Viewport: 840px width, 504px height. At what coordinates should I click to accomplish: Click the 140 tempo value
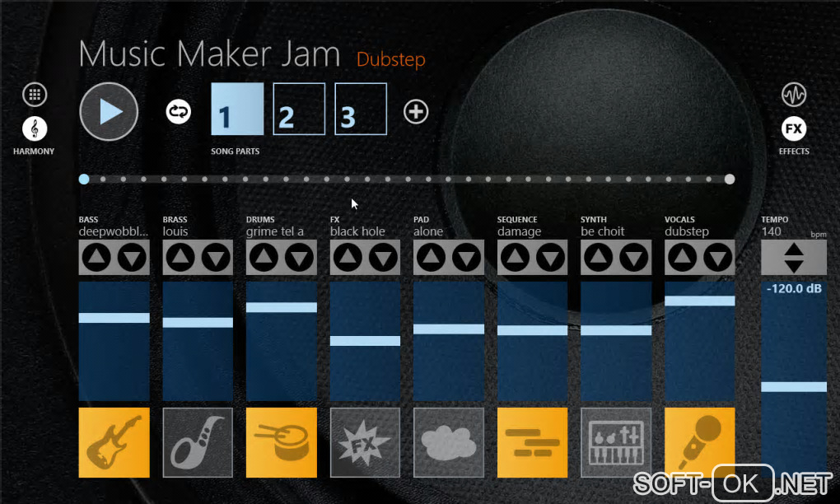click(771, 231)
